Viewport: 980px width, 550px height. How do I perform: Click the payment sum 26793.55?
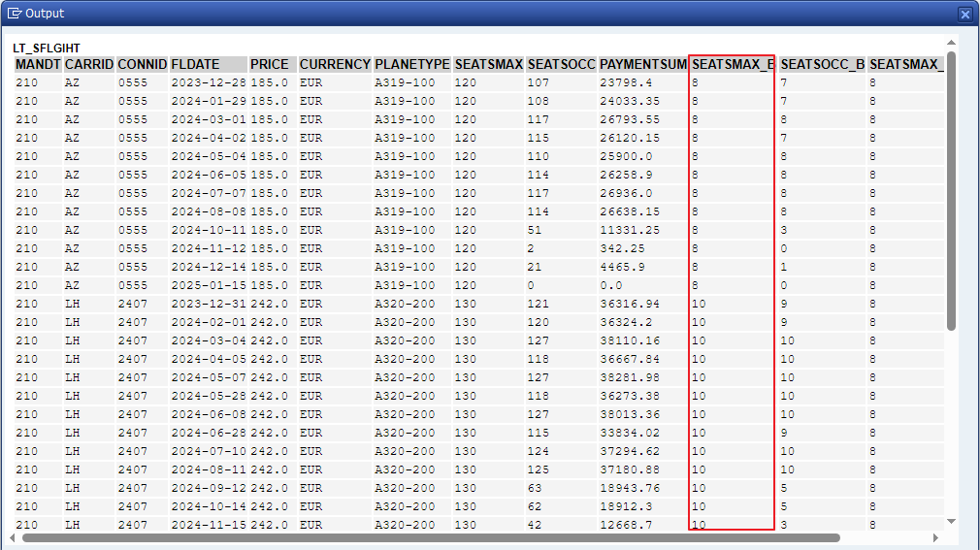coord(630,119)
